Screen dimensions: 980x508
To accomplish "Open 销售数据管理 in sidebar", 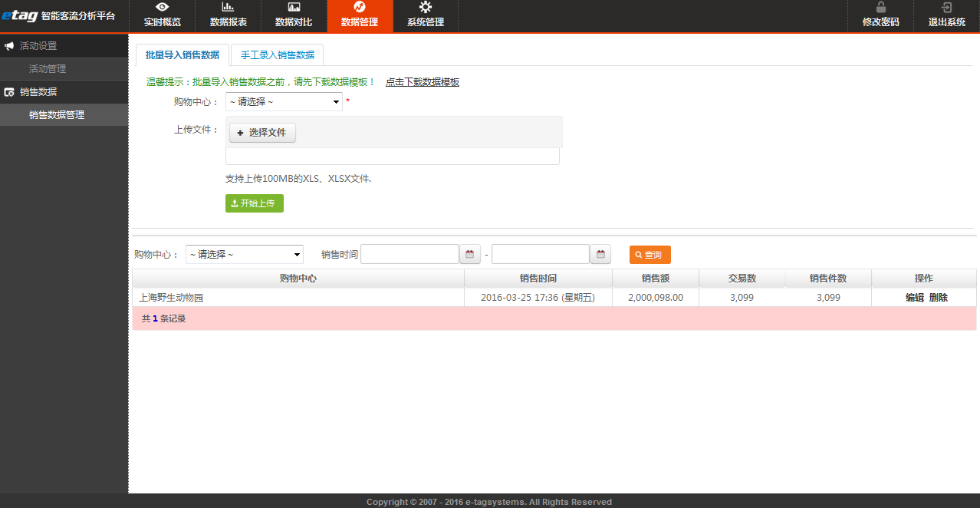I will (x=57, y=115).
